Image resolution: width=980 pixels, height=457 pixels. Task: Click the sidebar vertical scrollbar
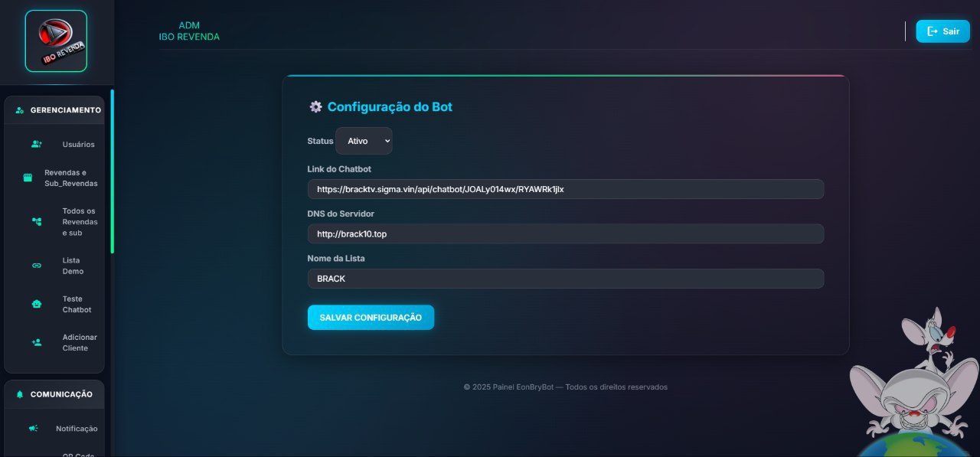click(x=112, y=171)
